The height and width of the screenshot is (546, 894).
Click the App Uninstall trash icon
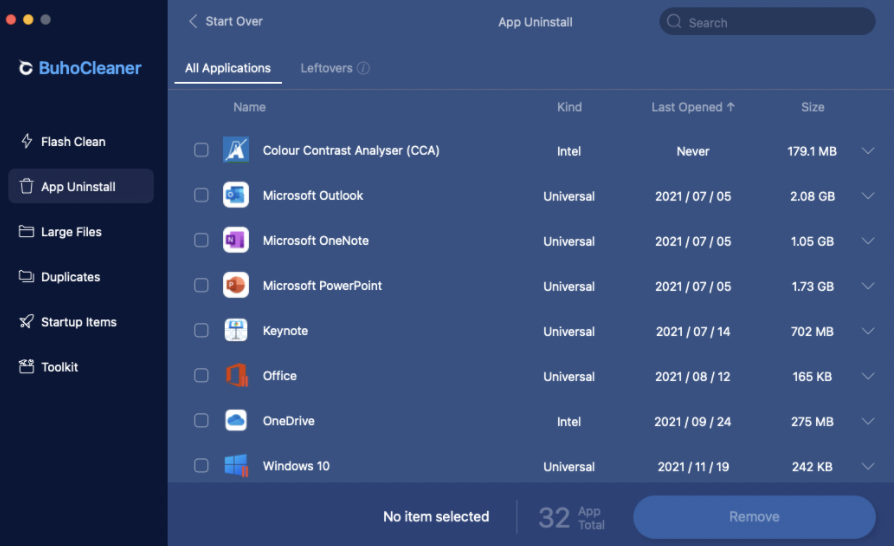click(26, 186)
